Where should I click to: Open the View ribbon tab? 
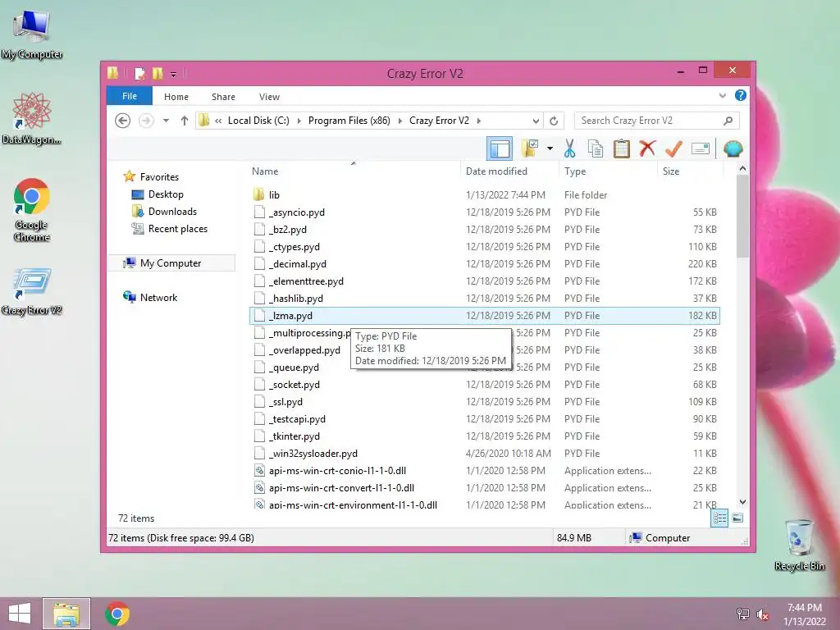click(269, 97)
